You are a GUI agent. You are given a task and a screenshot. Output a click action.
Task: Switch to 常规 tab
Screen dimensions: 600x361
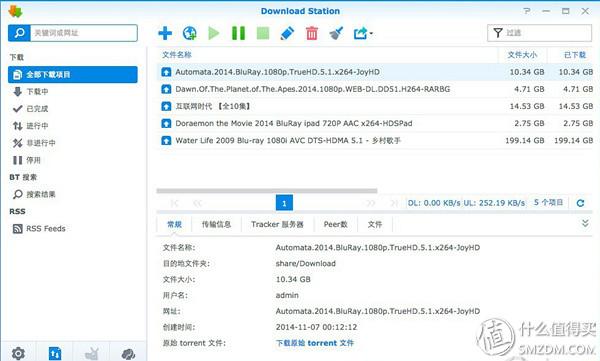click(x=174, y=224)
